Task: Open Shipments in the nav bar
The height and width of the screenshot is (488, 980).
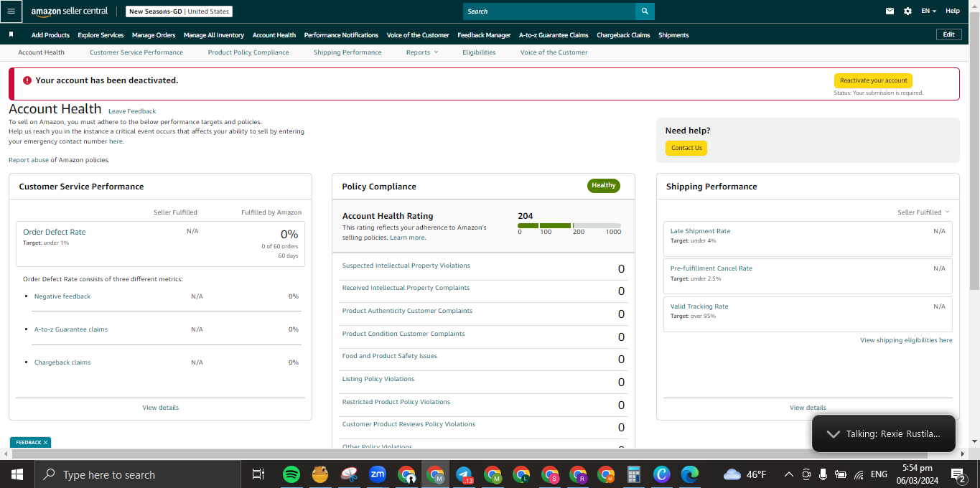Action: tap(673, 35)
